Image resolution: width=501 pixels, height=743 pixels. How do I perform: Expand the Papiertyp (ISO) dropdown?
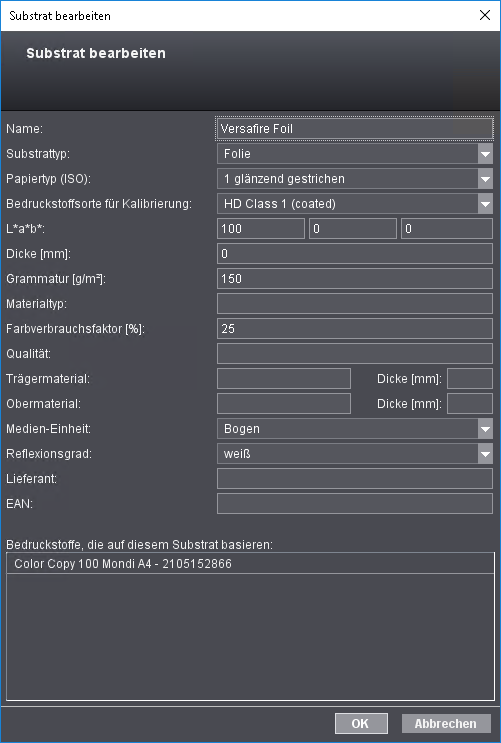coord(485,179)
